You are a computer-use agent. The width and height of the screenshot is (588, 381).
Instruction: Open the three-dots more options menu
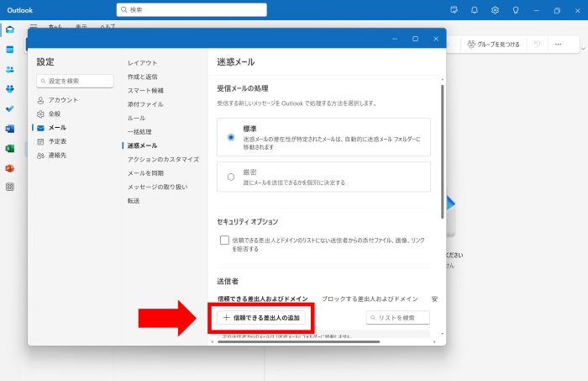(558, 44)
